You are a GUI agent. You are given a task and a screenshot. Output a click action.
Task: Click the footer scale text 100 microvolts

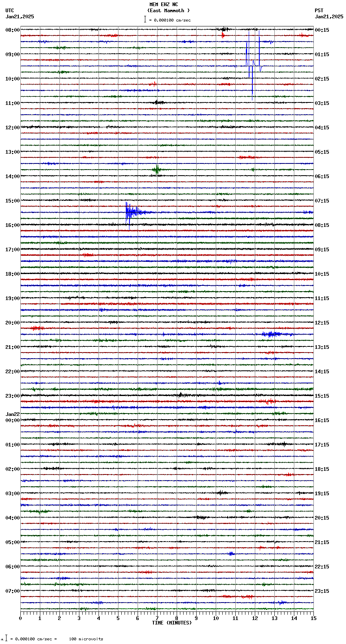pos(86,639)
